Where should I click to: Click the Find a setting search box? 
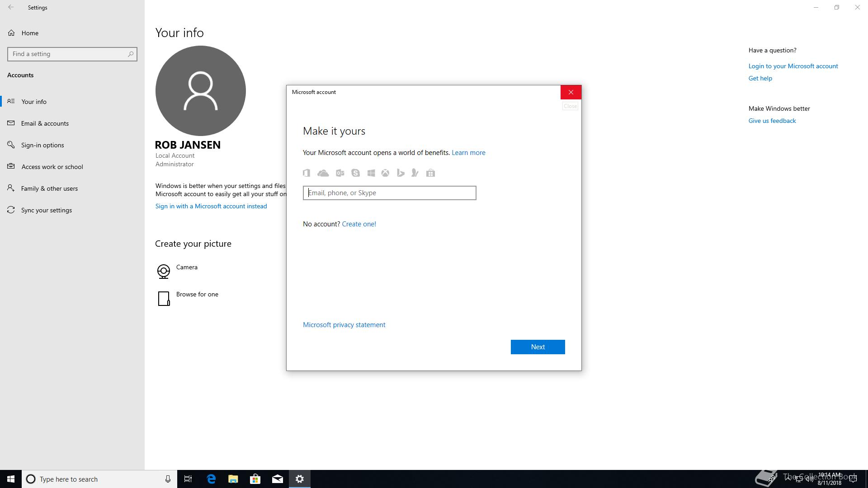tap(72, 54)
